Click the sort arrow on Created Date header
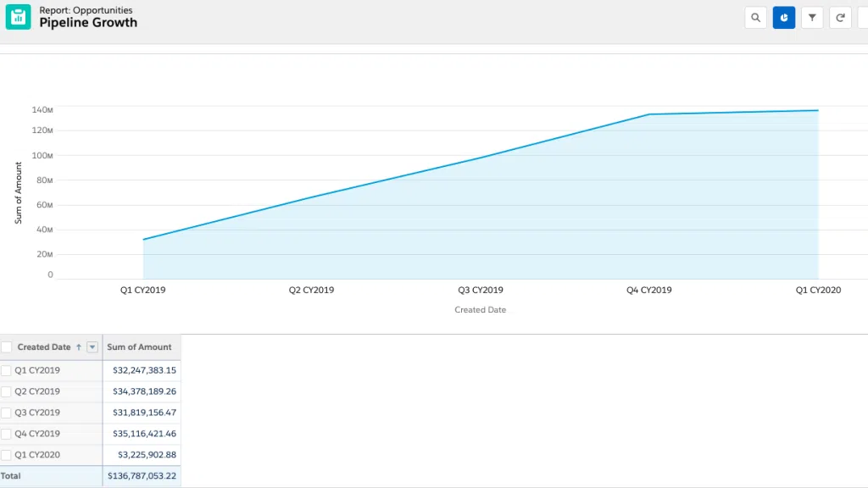868x488 pixels. pos(79,347)
